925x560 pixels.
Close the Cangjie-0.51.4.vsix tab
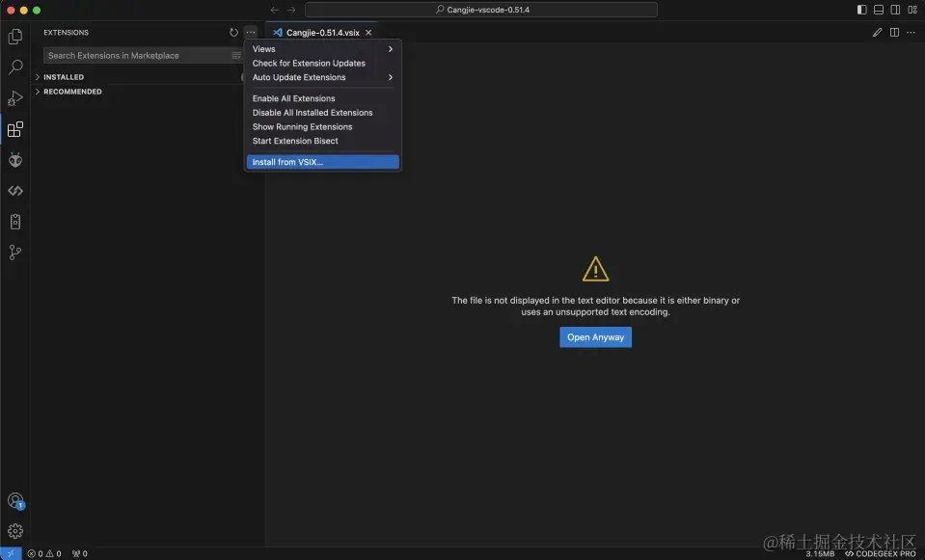click(368, 33)
